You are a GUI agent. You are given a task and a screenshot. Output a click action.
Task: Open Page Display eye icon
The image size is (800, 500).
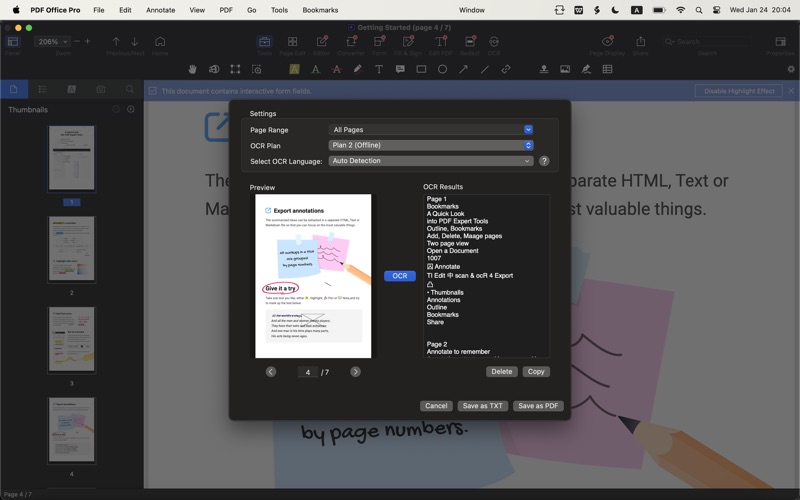pyautogui.click(x=607, y=42)
